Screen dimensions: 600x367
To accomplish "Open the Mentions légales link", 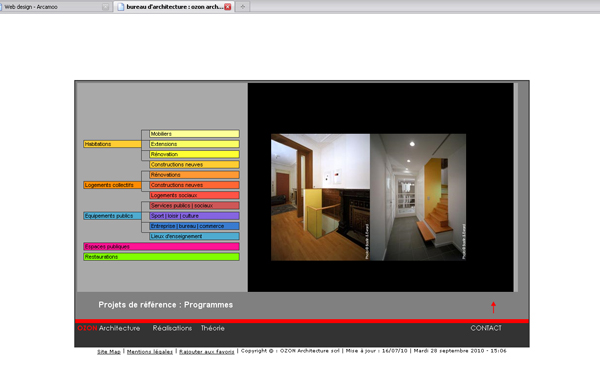I will [x=150, y=352].
